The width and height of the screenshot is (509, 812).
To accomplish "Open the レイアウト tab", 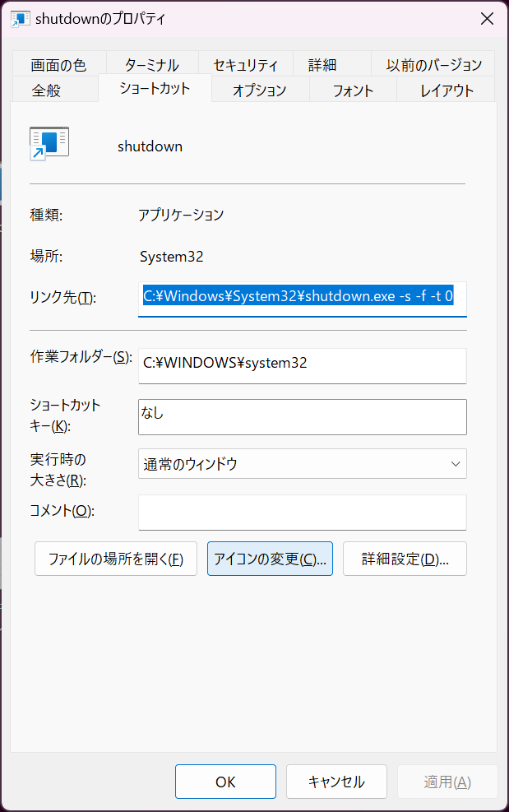I will tap(447, 90).
